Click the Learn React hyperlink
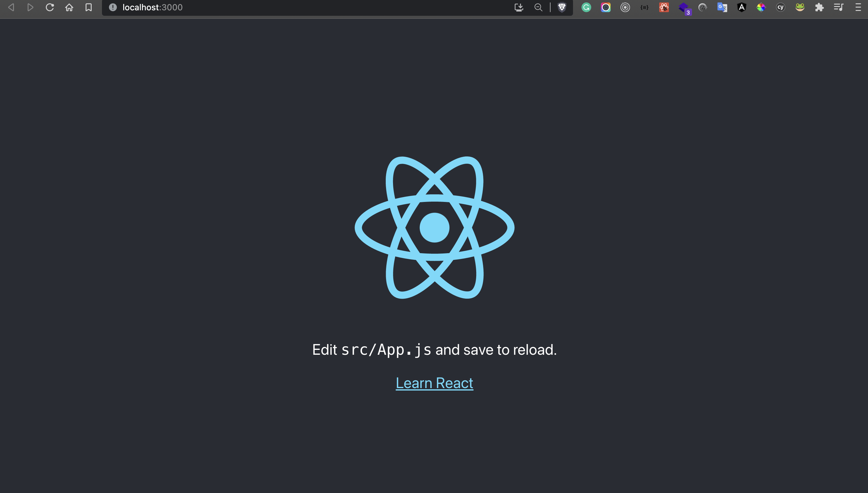The height and width of the screenshot is (493, 868). tap(434, 383)
